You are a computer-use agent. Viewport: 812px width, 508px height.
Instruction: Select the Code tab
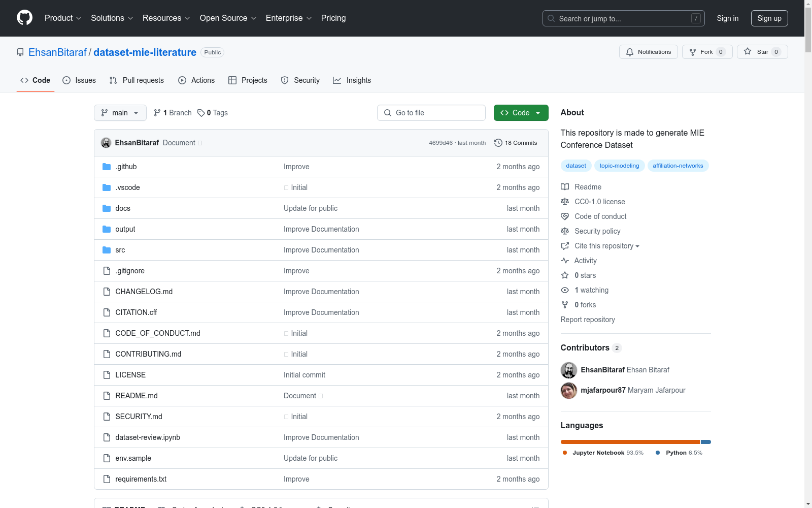pyautogui.click(x=36, y=80)
